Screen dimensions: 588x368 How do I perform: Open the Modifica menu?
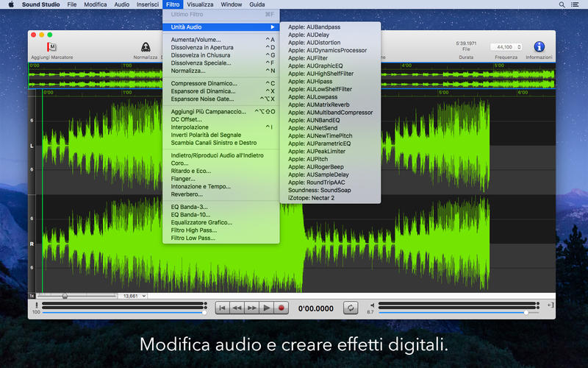(96, 4)
